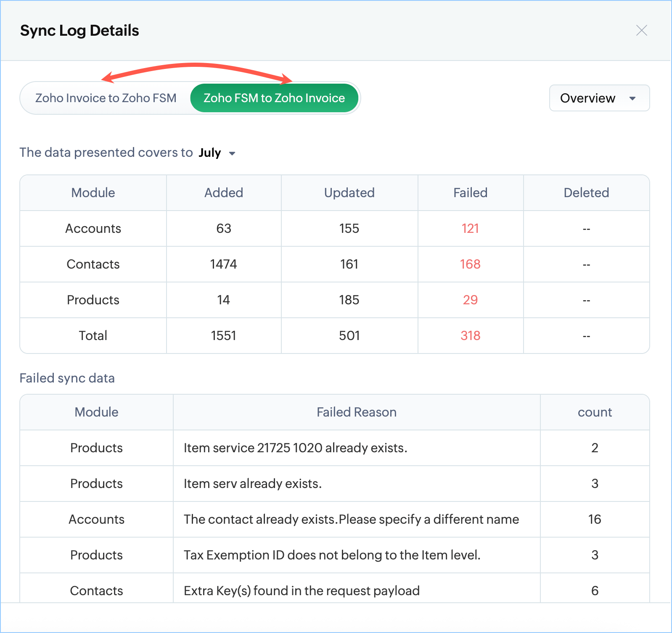Select Zoho FSM to Zoho Invoice toggle
Screen dimensions: 672x633
pyautogui.click(x=274, y=98)
